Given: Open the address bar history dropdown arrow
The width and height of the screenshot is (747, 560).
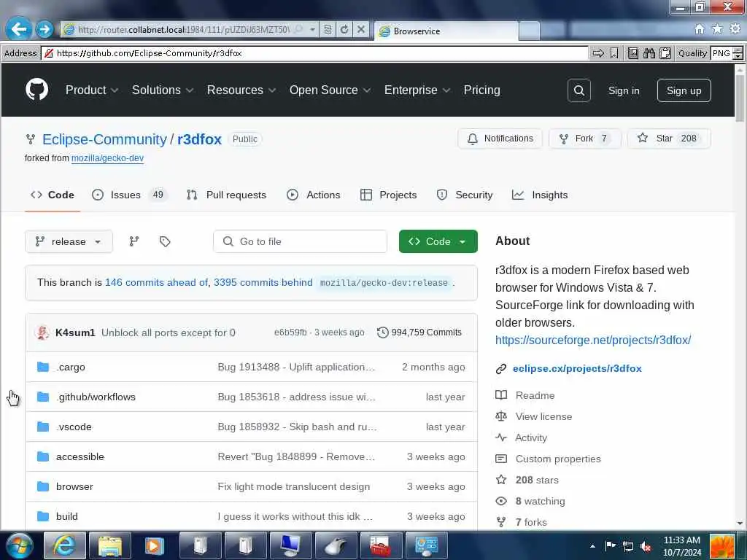Looking at the screenshot, I should tap(312, 29).
